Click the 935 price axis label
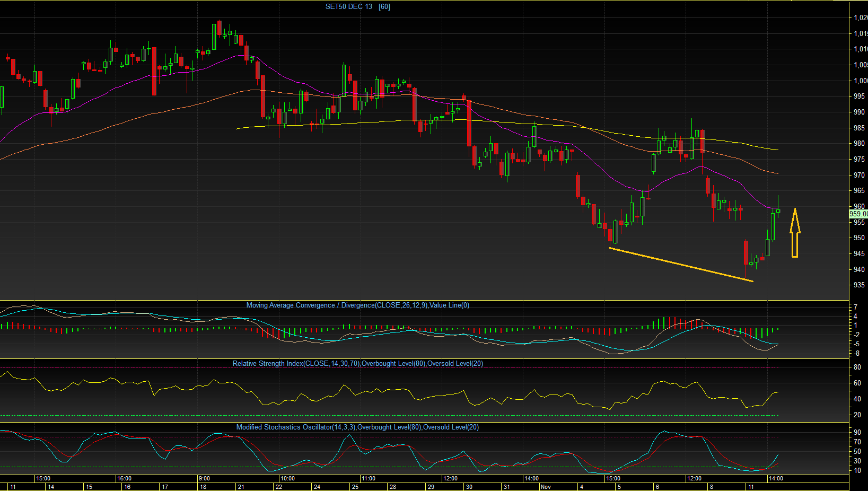The width and height of the screenshot is (868, 491). (859, 285)
